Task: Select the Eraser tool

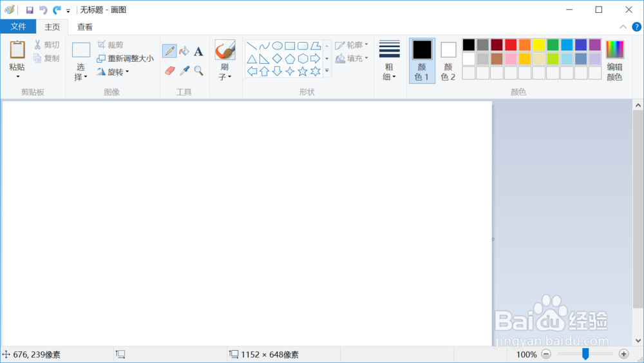Action: [169, 71]
